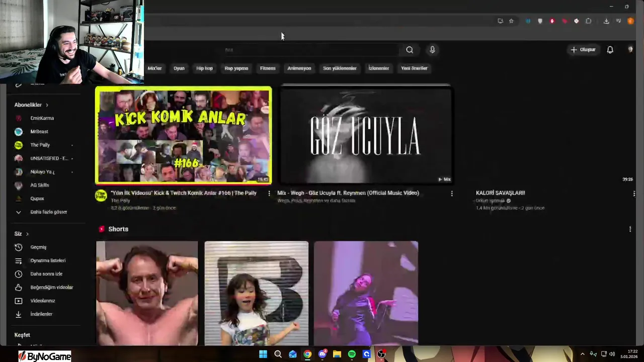This screenshot has width=644, height=362.
Task: Open File Explorer from the taskbar
Action: click(x=337, y=354)
